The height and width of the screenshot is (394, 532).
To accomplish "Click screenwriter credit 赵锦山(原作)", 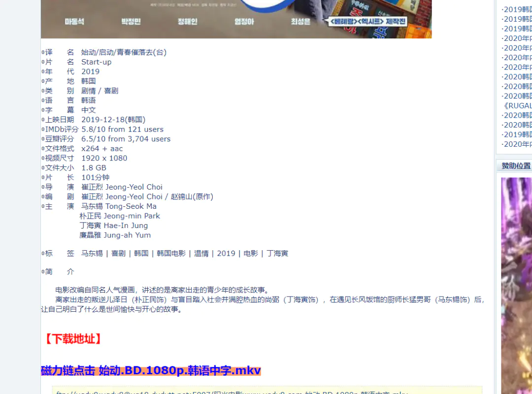I will pos(192,197).
